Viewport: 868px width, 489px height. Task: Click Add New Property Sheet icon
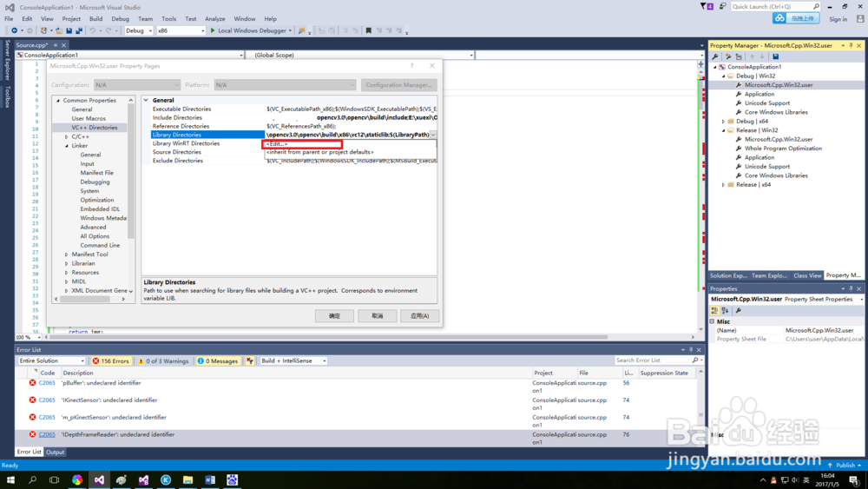(x=728, y=56)
